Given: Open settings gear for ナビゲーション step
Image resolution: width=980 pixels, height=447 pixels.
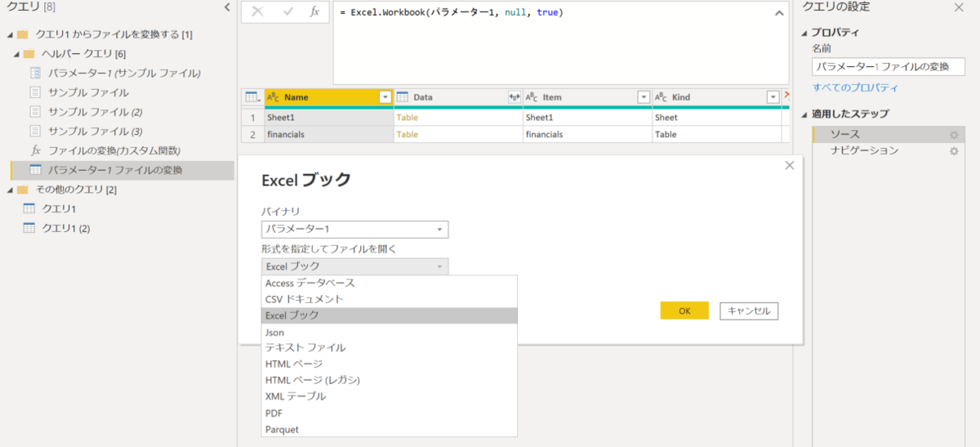Looking at the screenshot, I should tap(953, 151).
